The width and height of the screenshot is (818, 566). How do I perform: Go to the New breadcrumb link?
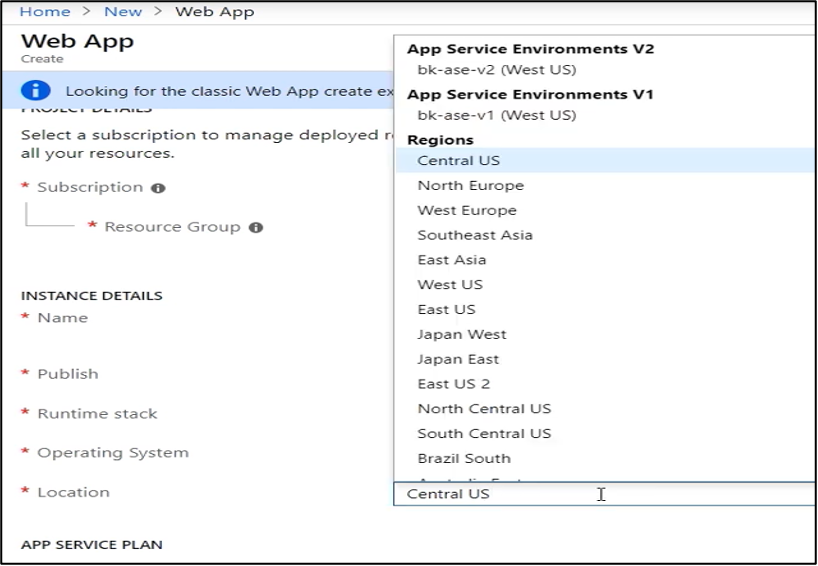click(123, 12)
